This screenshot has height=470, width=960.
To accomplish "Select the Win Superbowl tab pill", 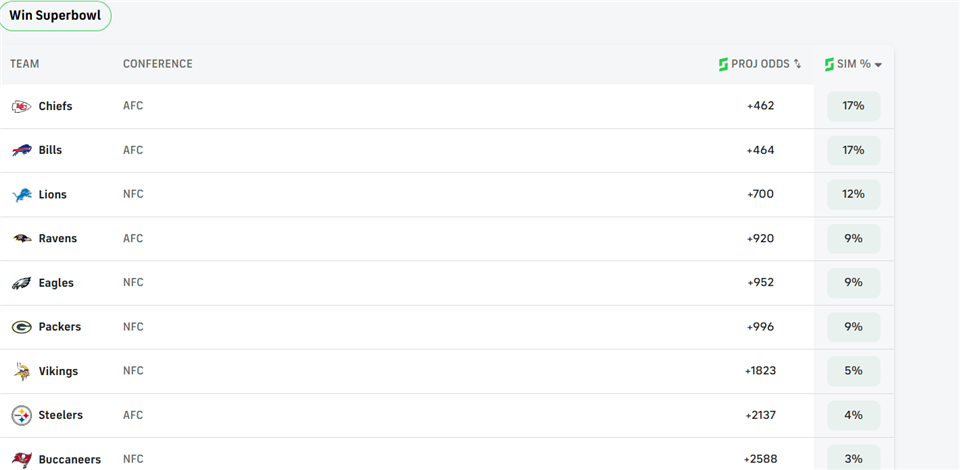I will (55, 16).
